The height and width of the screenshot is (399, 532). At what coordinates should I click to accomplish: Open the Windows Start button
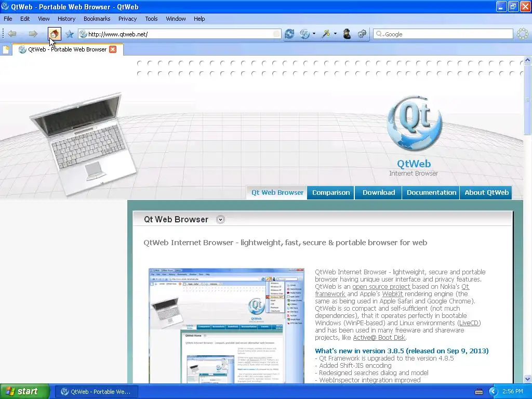pyautogui.click(x=24, y=392)
